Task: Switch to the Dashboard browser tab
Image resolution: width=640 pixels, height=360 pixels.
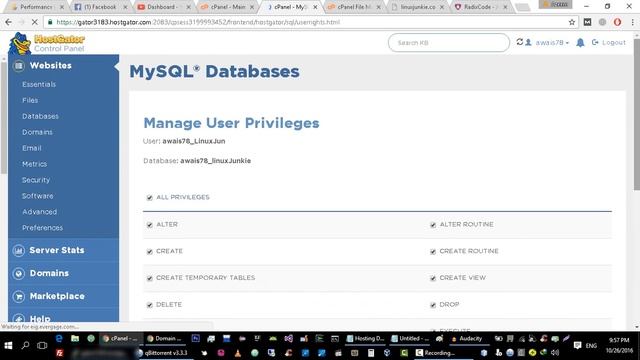Action: tap(162, 7)
